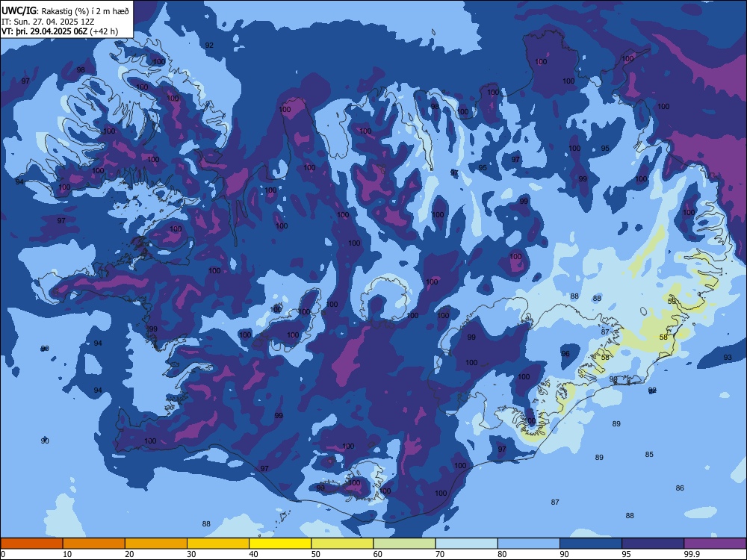Image resolution: width=747 pixels, height=560 pixels.
Task: Click the legend tick label '60'
Action: point(378,554)
